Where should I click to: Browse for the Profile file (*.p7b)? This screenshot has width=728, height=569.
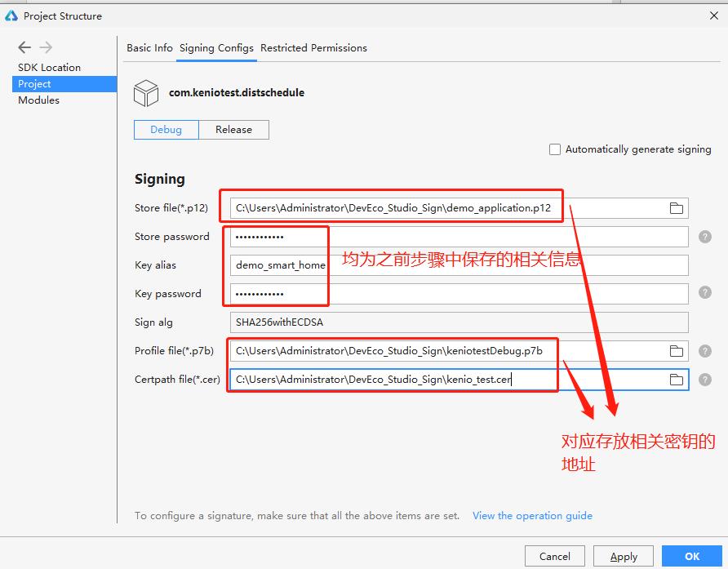point(676,351)
